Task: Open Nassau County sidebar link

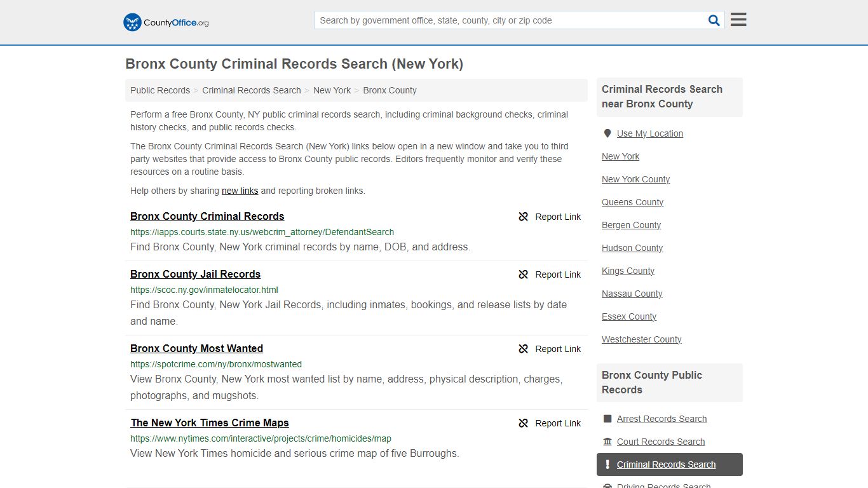Action: coord(632,294)
